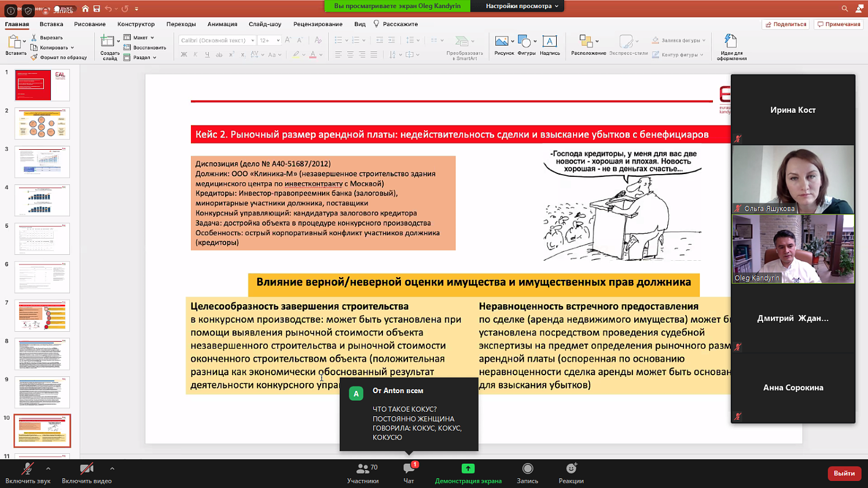Screen dimensions: 868x488
Task: Click the Redo arrow icon
Action: [x=124, y=9]
